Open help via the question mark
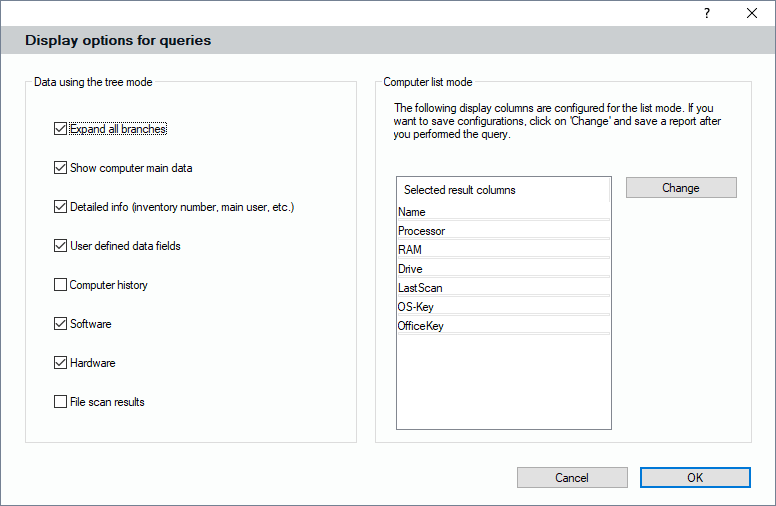The image size is (776, 506). tap(707, 13)
